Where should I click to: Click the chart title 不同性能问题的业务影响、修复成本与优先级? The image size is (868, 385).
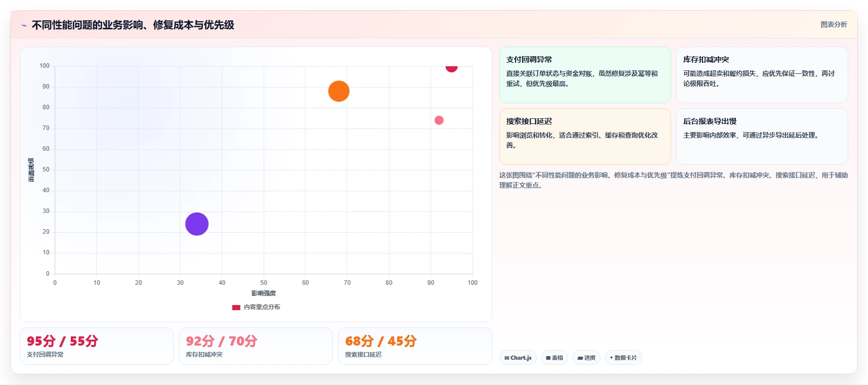click(133, 25)
